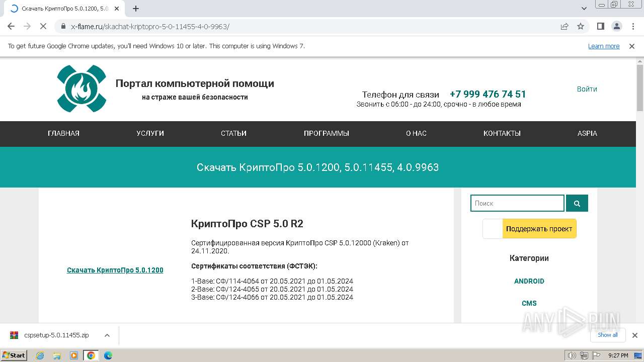Click the browser forward arrow

27,27
